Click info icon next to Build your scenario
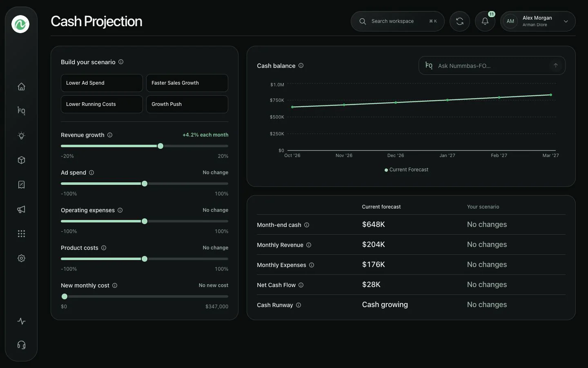This screenshot has height=368, width=588. [x=121, y=62]
